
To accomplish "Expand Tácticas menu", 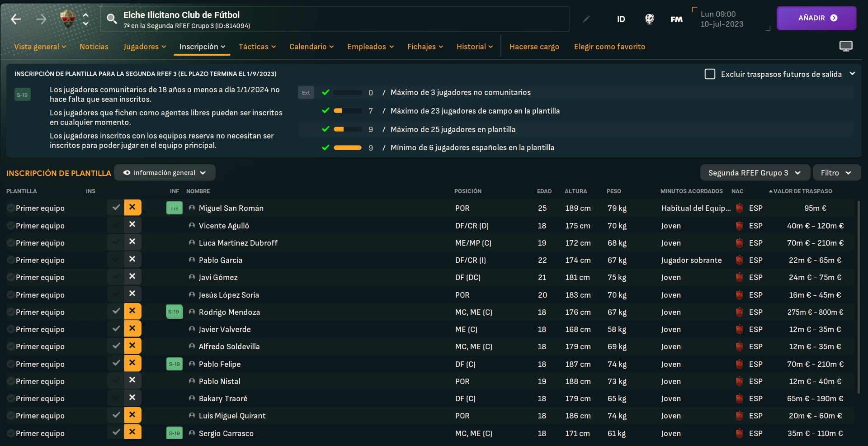I will click(257, 47).
